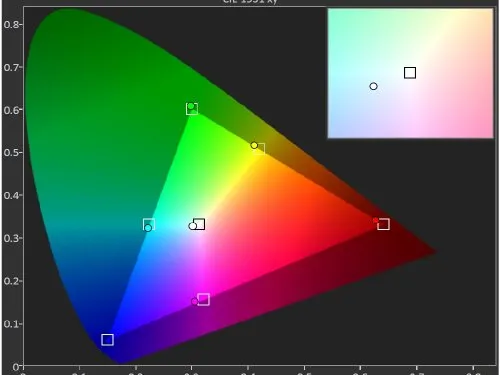The image size is (500, 375).
Task: Click the red primary target square
Action: tap(384, 224)
